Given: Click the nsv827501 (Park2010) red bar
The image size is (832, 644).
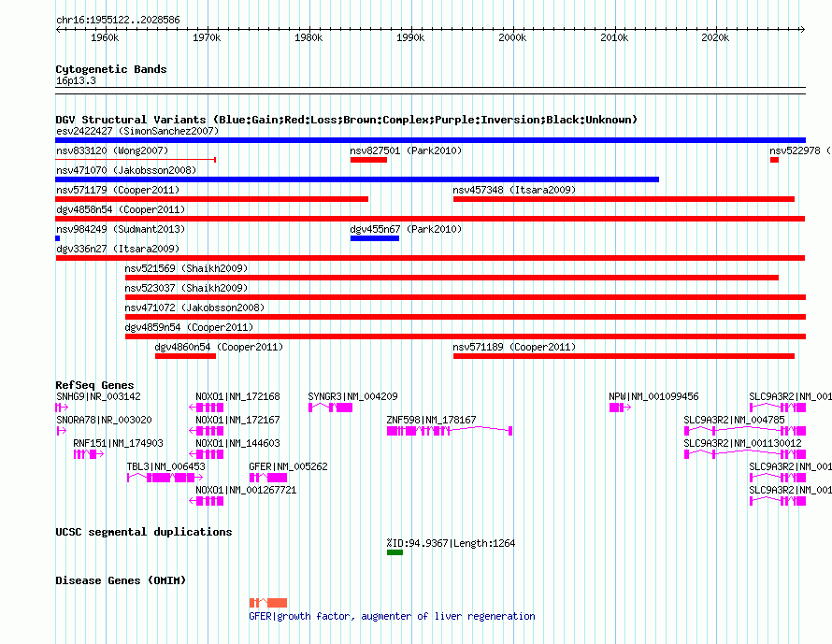Looking at the screenshot, I should click(x=368, y=160).
